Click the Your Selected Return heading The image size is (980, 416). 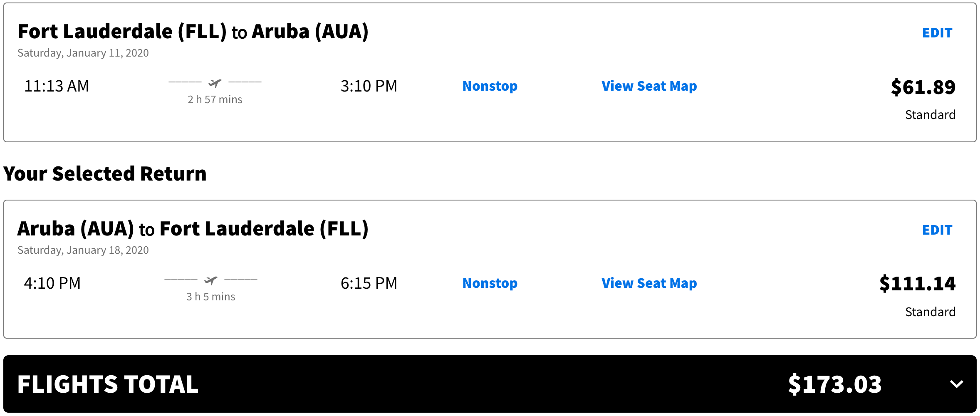coord(105,174)
